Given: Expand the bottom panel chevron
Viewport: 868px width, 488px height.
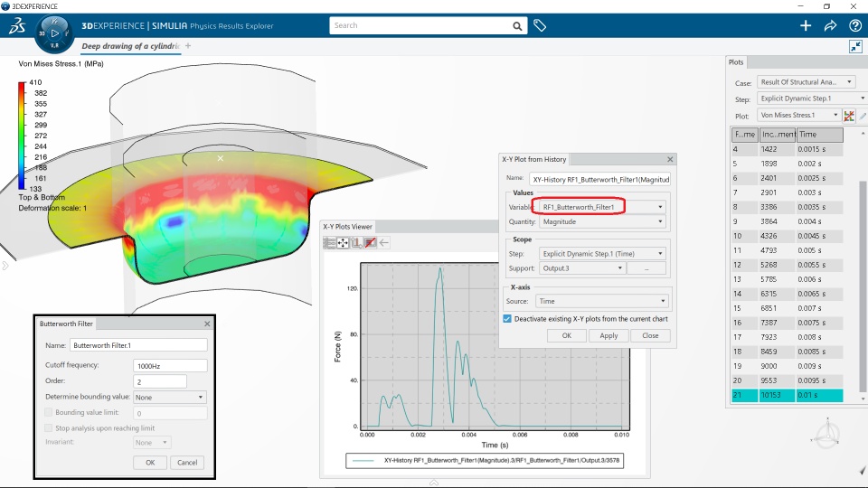Looking at the screenshot, I should click(x=434, y=483).
